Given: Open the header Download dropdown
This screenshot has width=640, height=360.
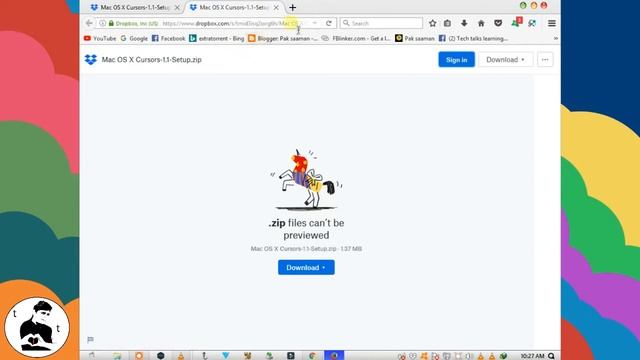Looking at the screenshot, I should click(505, 60).
